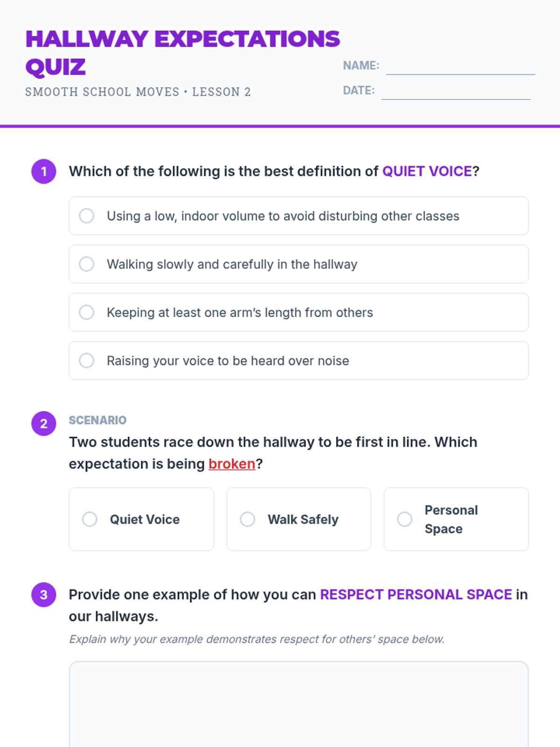The image size is (560, 747).
Task: Click the purple QUIET VOICE highlighted text
Action: pyautogui.click(x=427, y=171)
